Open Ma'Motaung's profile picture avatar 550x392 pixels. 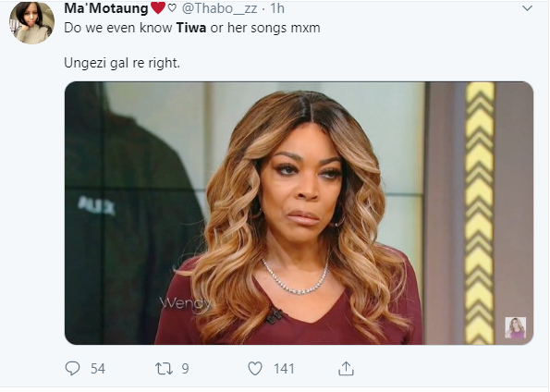click(x=32, y=22)
